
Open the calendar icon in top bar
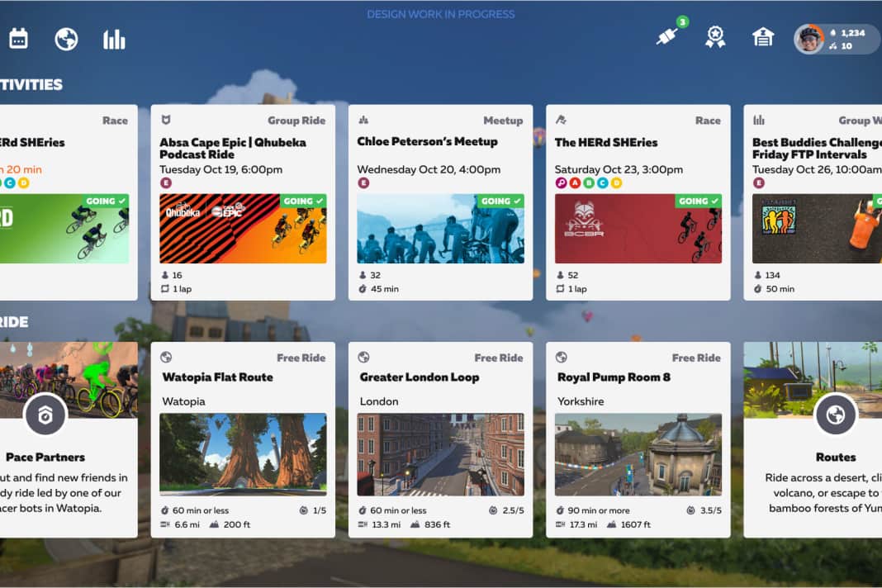pyautogui.click(x=18, y=39)
